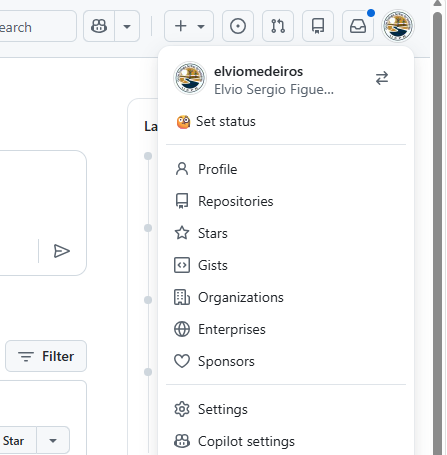Open the Issues icon in header
The width and height of the screenshot is (447, 455).
click(x=238, y=26)
